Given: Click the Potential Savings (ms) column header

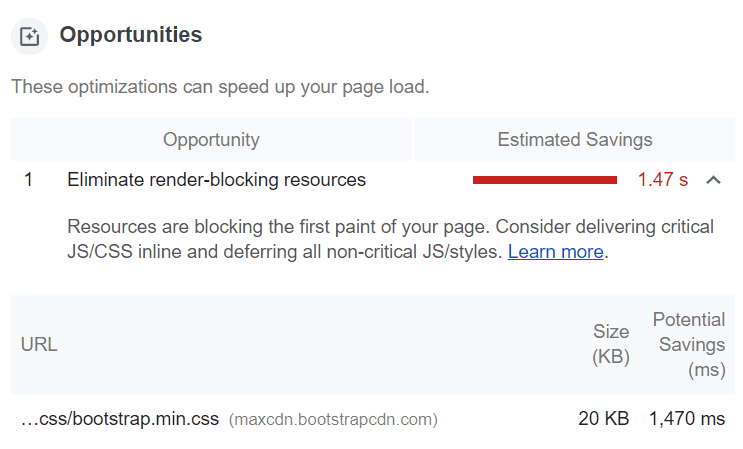Looking at the screenshot, I should (689, 344).
